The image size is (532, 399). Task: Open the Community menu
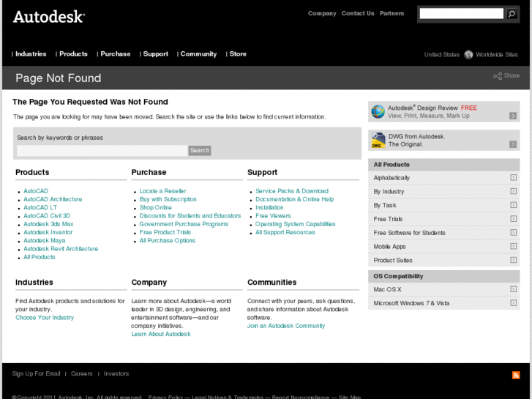198,53
